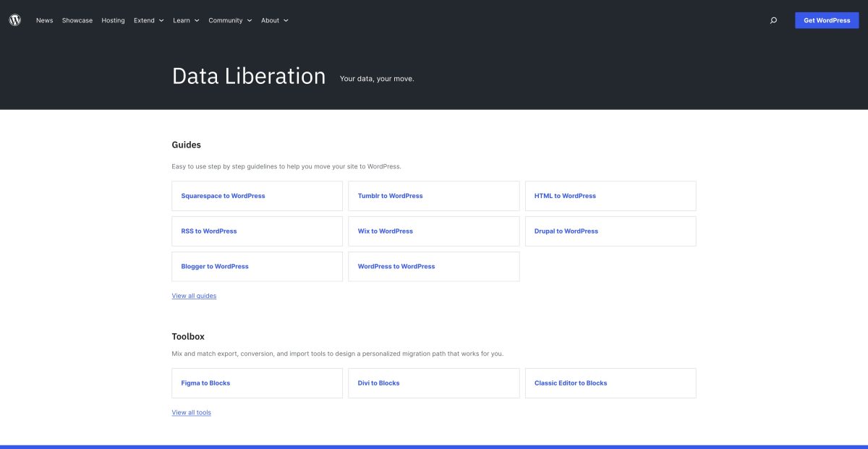Select Showcase in the navigation bar

pyautogui.click(x=77, y=20)
